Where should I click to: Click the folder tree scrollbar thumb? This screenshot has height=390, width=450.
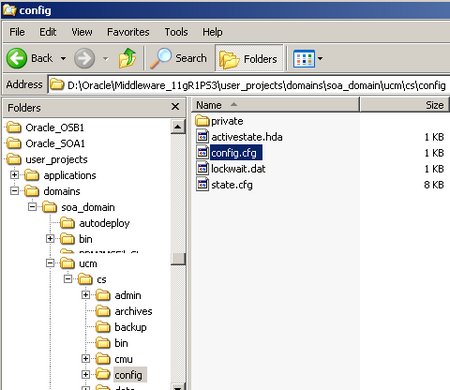178,259
